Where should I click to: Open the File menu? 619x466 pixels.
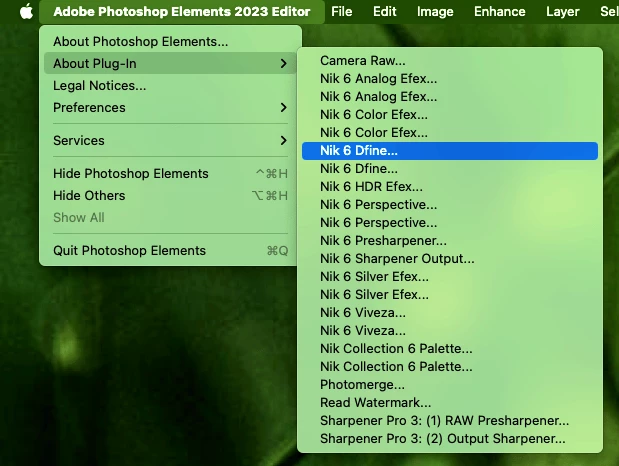[341, 11]
